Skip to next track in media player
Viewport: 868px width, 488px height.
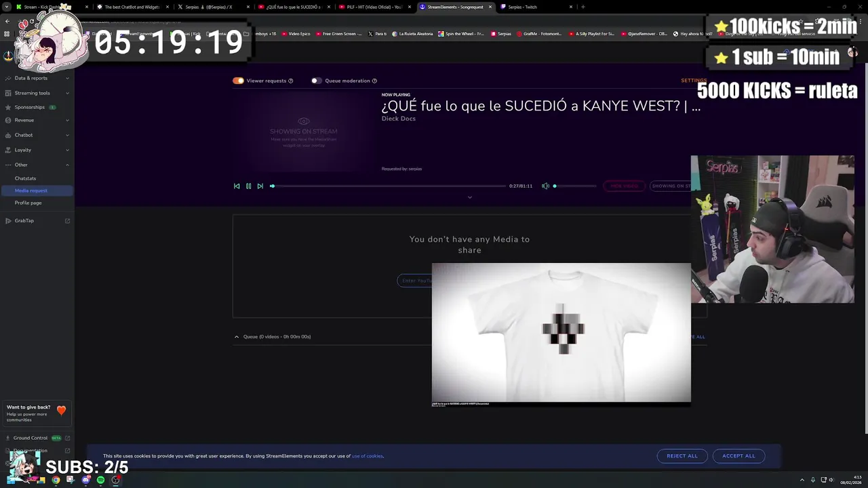(x=260, y=186)
